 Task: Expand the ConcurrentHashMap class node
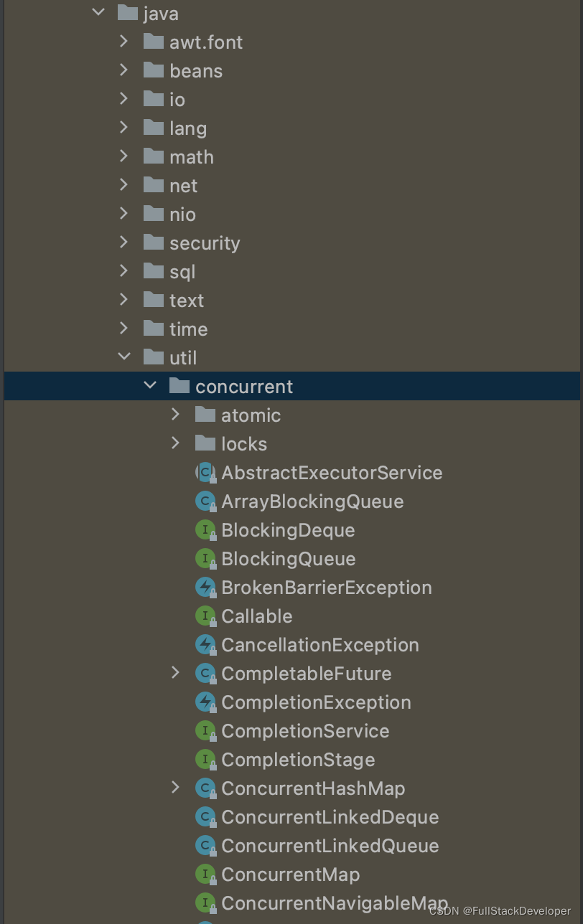pos(176,788)
